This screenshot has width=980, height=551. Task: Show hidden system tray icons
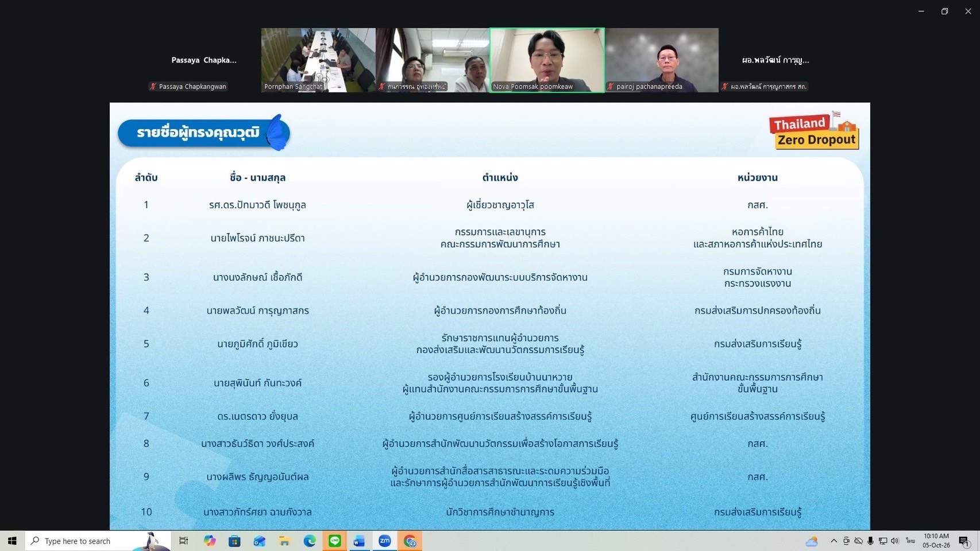[x=834, y=541]
